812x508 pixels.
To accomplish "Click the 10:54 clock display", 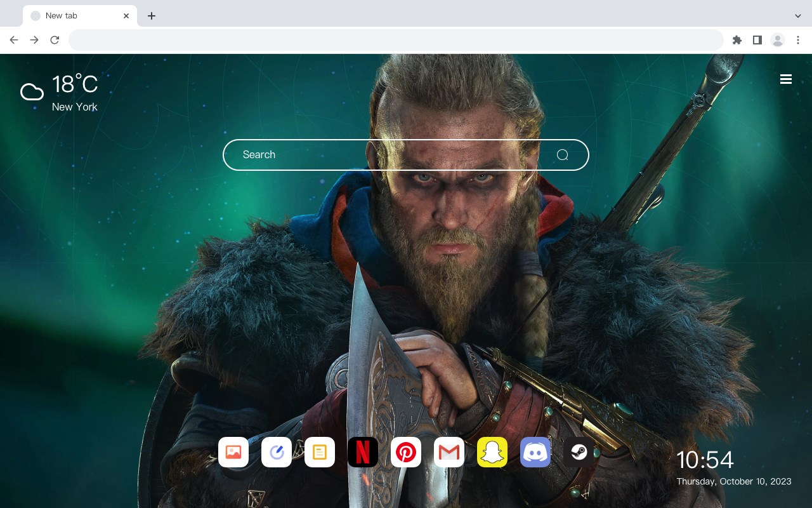I will 705,460.
